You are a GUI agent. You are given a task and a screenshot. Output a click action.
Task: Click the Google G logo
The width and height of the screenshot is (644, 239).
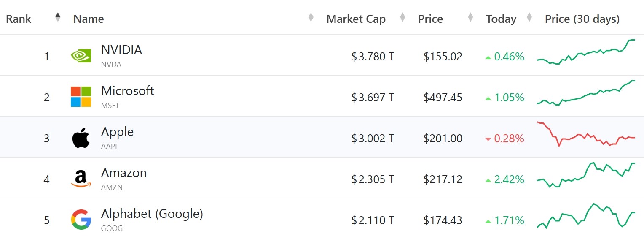[x=81, y=220]
